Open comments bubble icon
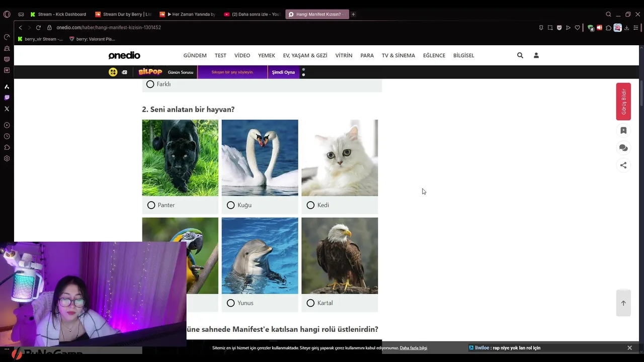Image resolution: width=644 pixels, height=362 pixels. coord(623,148)
